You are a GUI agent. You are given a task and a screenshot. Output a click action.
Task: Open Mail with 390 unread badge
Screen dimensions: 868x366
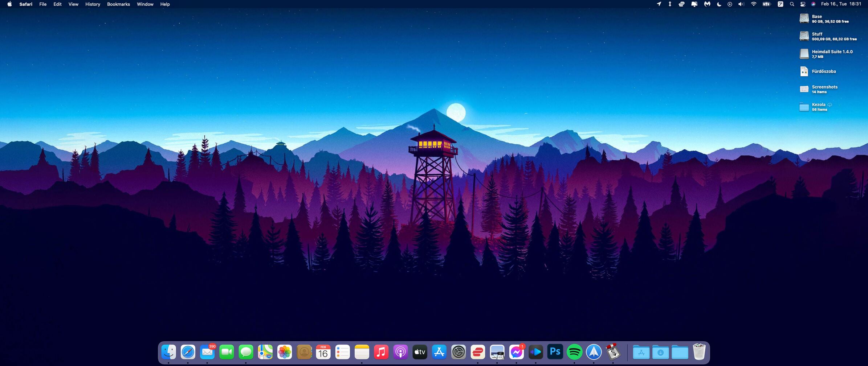(x=207, y=352)
